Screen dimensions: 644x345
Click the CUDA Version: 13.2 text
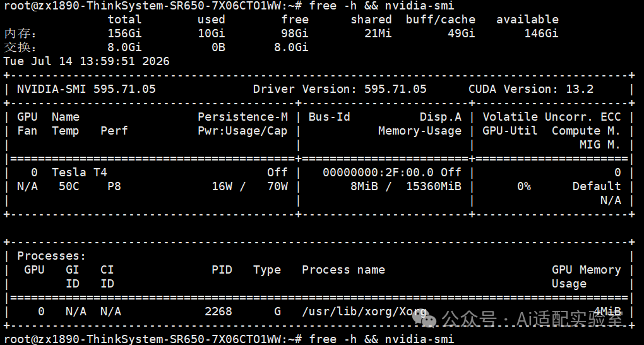[x=530, y=89]
